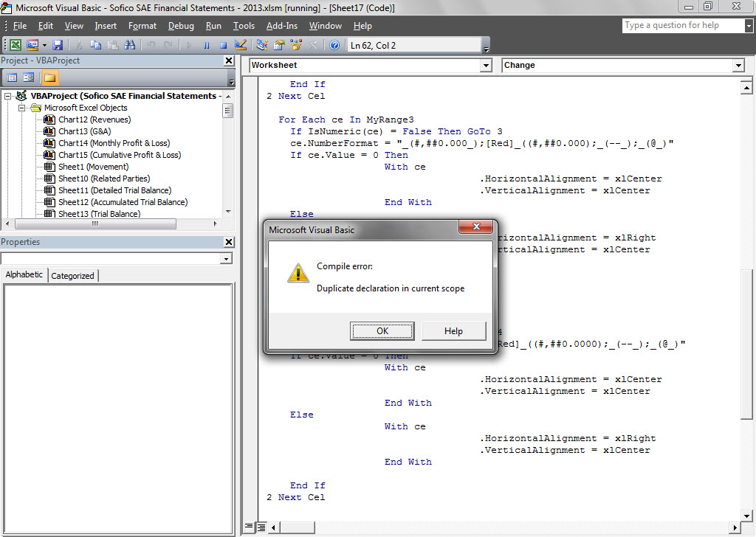756x537 pixels.
Task: Select Sheet1 (Movement) in project tree
Action: click(x=94, y=167)
